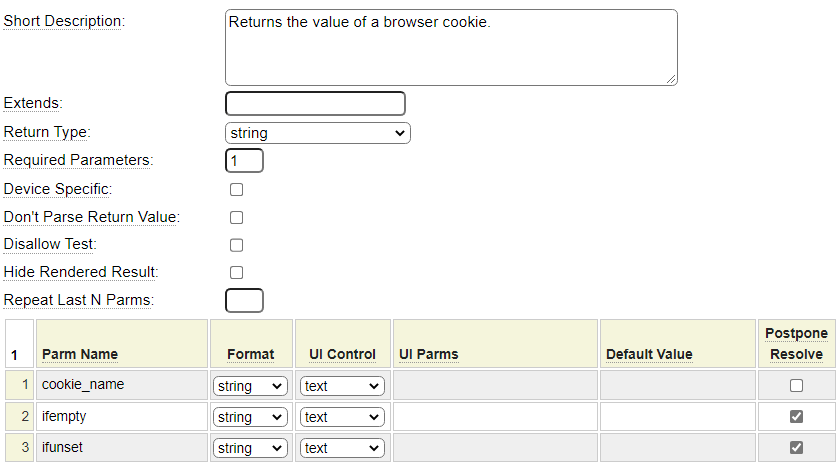Expand Format dropdown for ifunset row
The height and width of the screenshot is (465, 840).
250,448
